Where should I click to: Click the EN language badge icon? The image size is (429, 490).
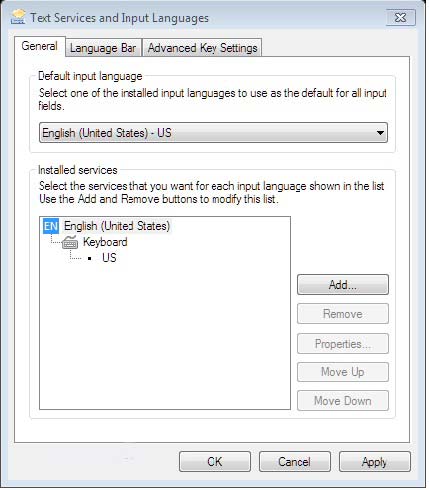click(51, 226)
